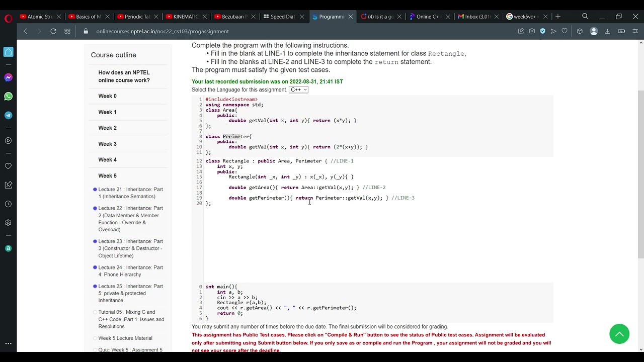Switch to the Periodic Tab YouTube tab
Viewport: 644px width, 362px height.
click(x=137, y=17)
